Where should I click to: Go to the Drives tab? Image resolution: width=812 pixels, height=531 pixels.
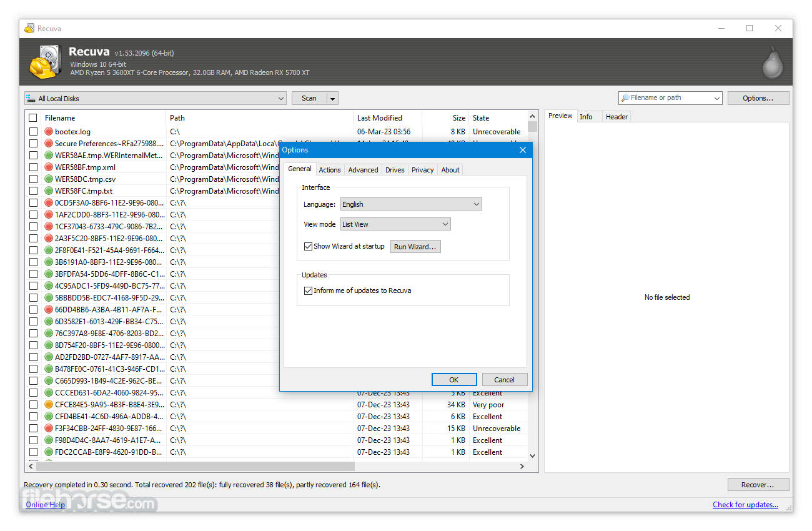(x=395, y=170)
